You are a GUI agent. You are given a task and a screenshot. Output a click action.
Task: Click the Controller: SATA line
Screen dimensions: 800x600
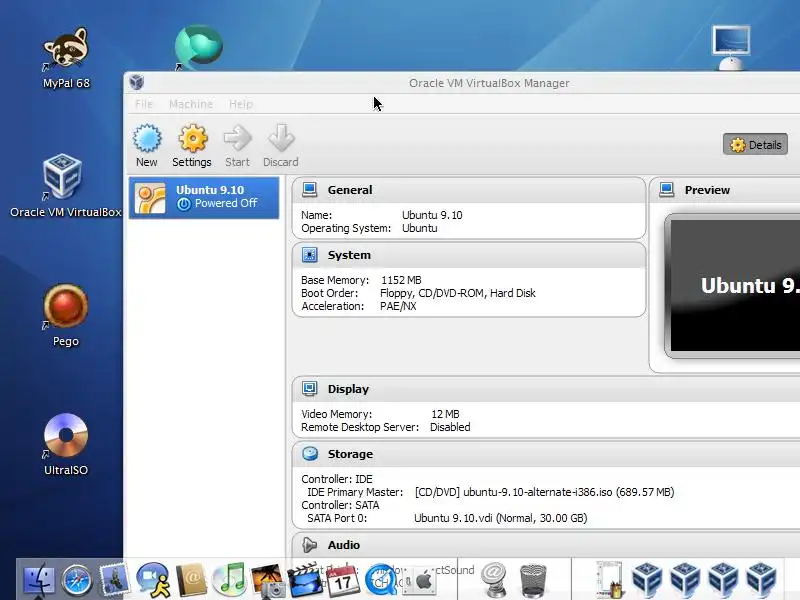coord(340,505)
